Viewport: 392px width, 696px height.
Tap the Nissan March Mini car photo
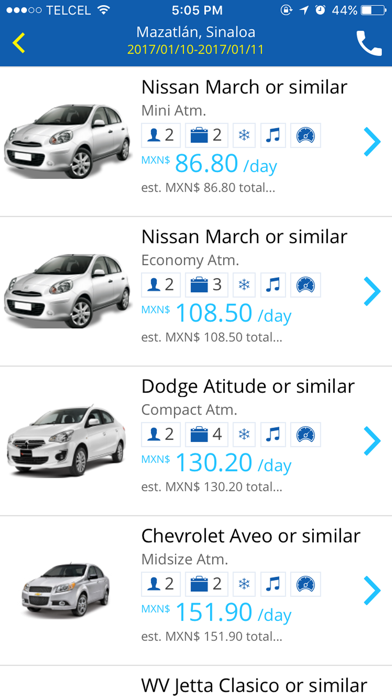click(67, 141)
